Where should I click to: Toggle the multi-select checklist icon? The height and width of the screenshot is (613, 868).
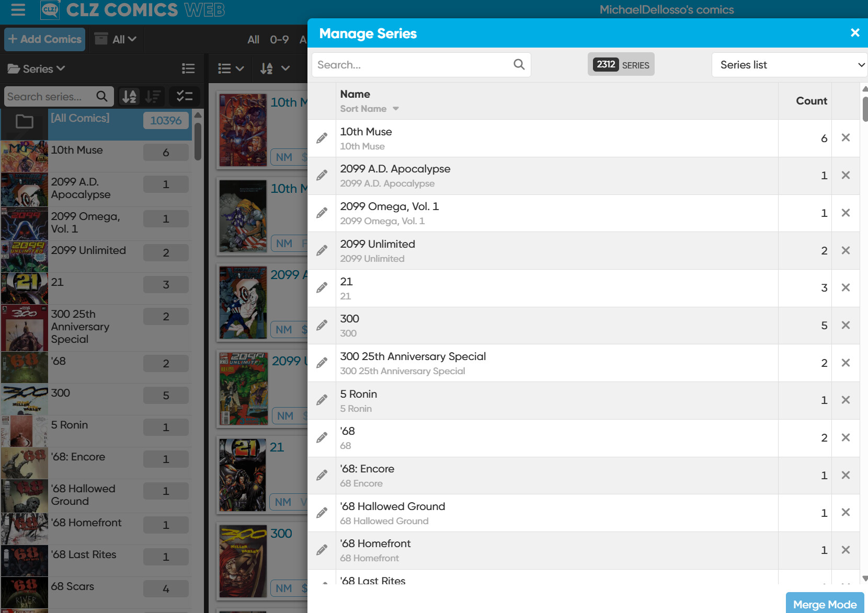185,97
